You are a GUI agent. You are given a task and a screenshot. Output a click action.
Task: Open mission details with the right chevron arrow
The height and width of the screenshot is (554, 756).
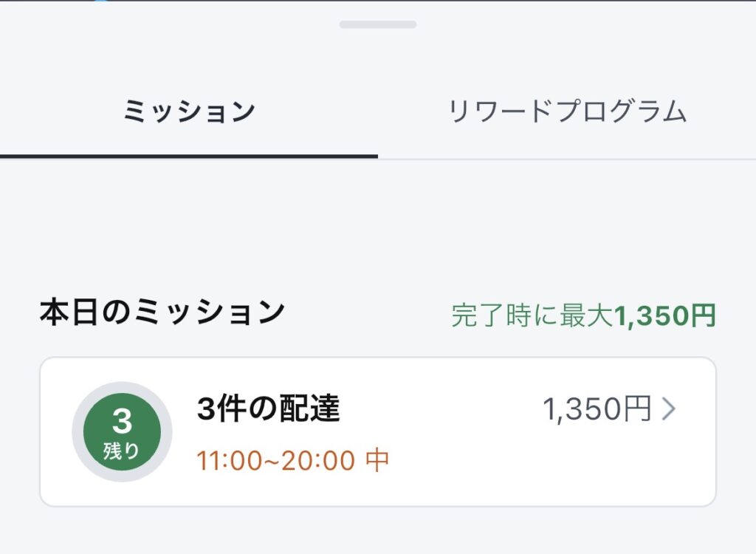pyautogui.click(x=668, y=408)
